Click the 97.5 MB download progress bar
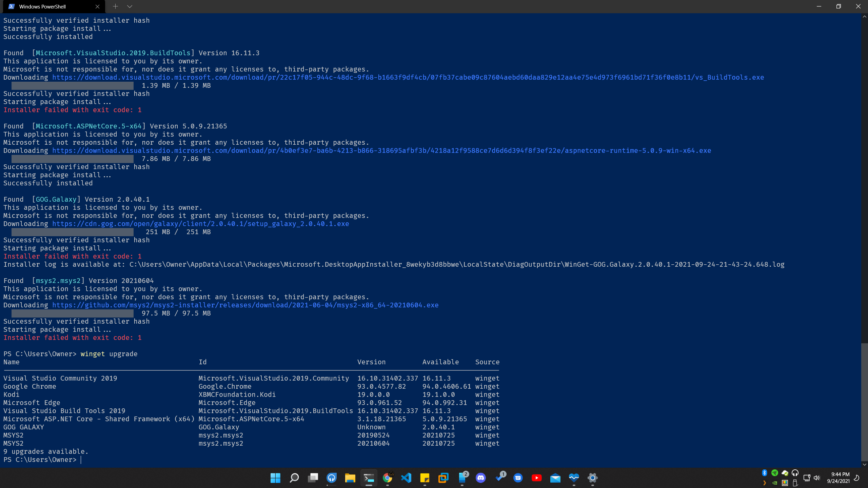 [72, 313]
